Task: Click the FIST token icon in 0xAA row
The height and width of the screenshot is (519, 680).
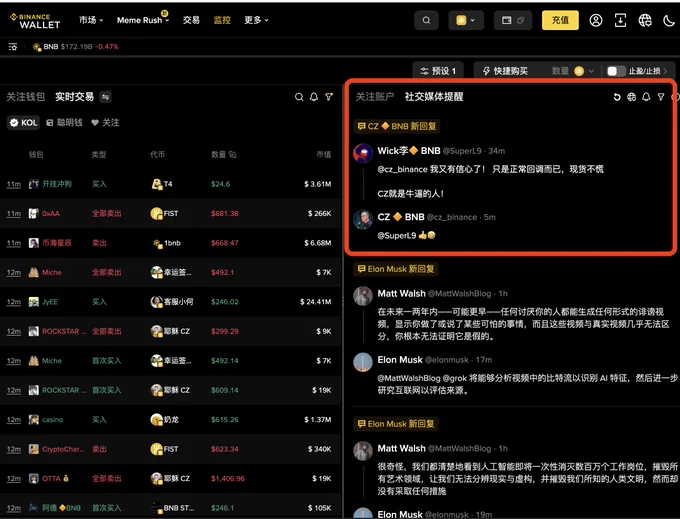Action: point(157,213)
